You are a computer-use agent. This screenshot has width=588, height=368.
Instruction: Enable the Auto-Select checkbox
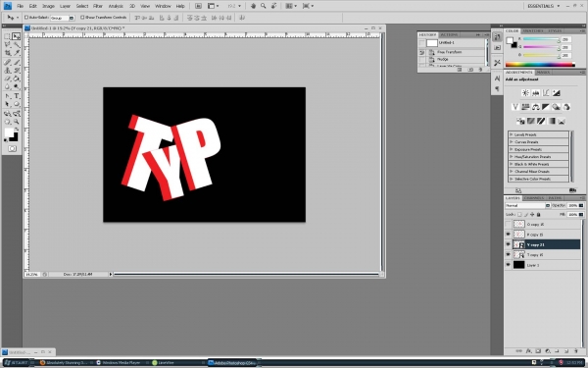(26, 18)
